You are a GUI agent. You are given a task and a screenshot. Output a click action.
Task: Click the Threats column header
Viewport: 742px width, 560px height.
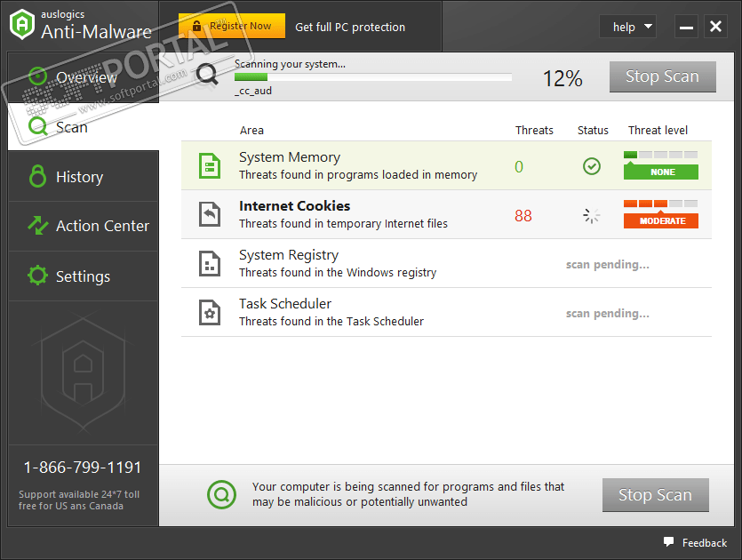click(x=534, y=130)
